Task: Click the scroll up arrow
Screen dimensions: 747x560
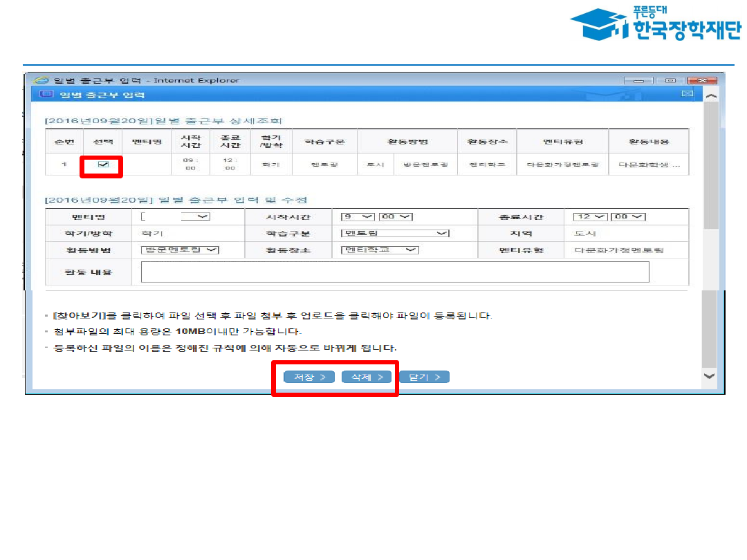Action: pyautogui.click(x=710, y=97)
